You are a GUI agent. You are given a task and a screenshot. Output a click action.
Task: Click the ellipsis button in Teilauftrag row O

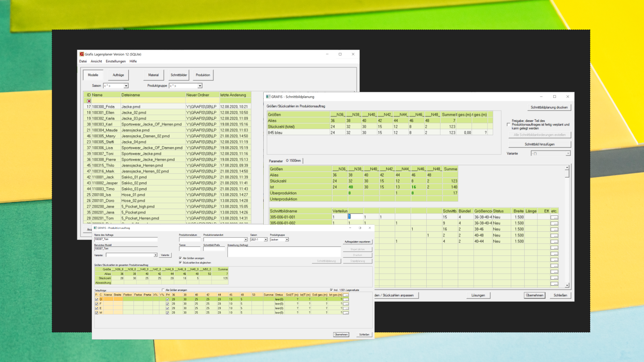346,299
